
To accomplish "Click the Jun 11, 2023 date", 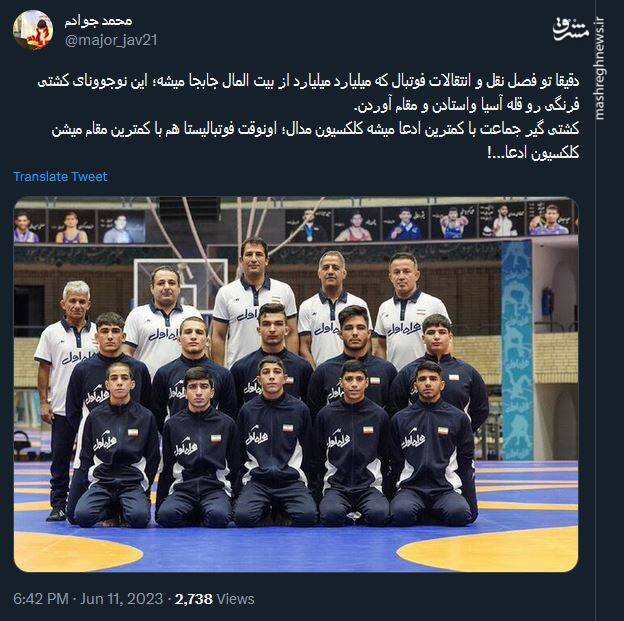I will (121, 599).
